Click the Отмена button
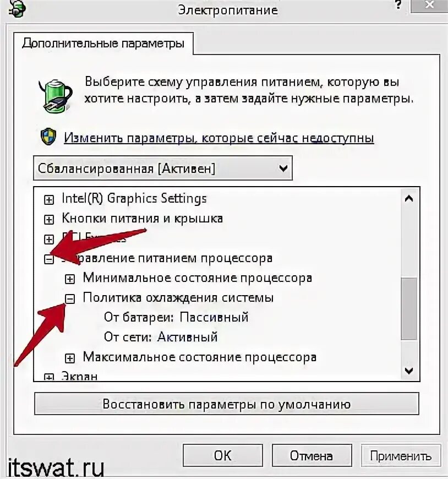The image size is (448, 479). (312, 456)
